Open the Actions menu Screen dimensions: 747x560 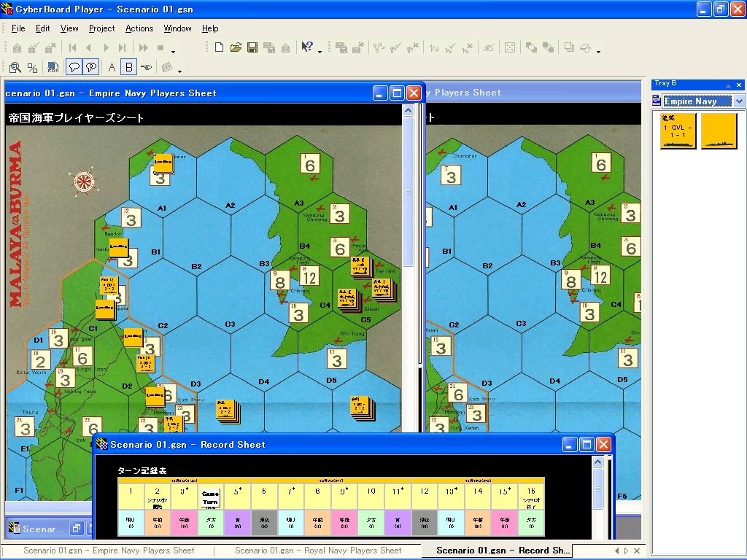139,28
